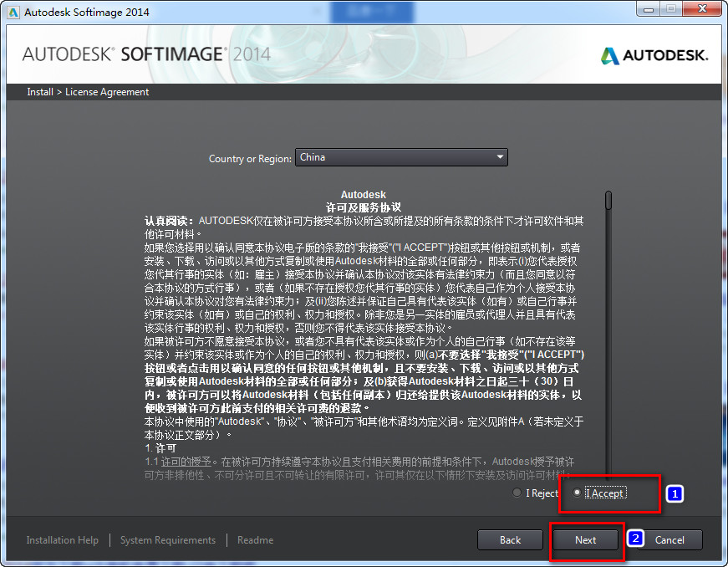Click the Next button

pos(585,540)
